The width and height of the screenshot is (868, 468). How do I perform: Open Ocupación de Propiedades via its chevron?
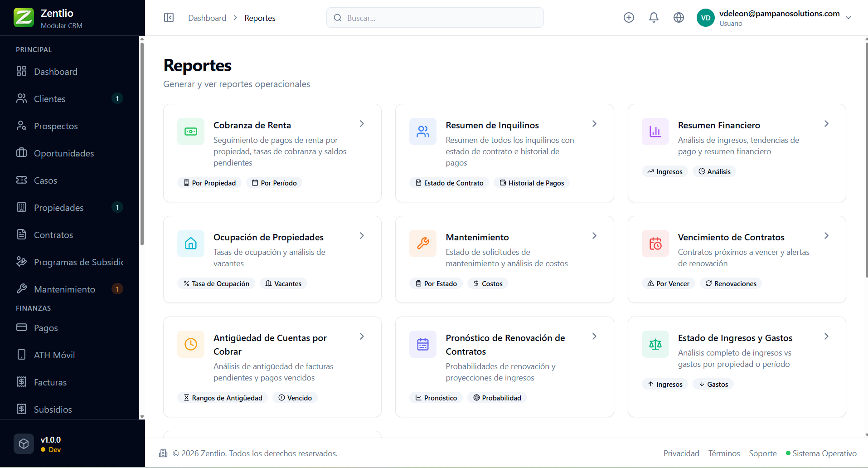coord(362,236)
